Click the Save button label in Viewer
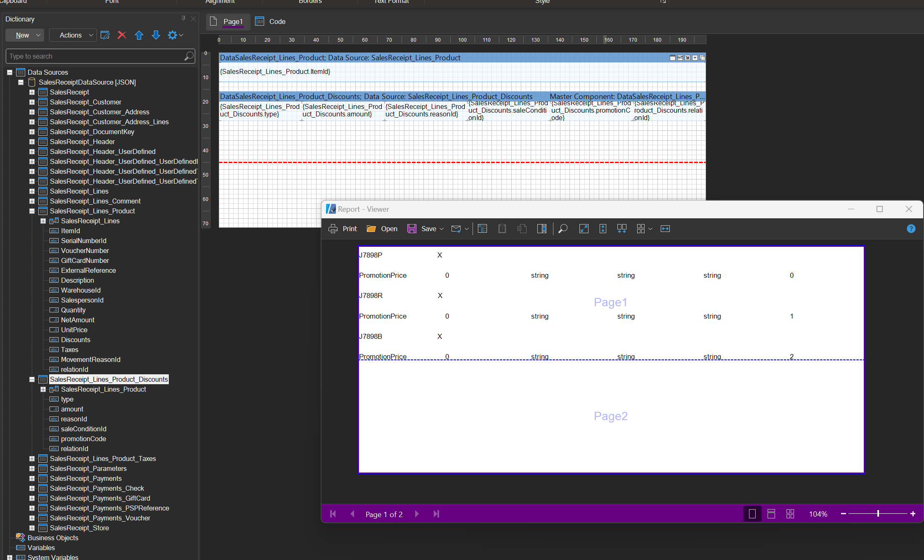This screenshot has height=560, width=924. pos(429,229)
